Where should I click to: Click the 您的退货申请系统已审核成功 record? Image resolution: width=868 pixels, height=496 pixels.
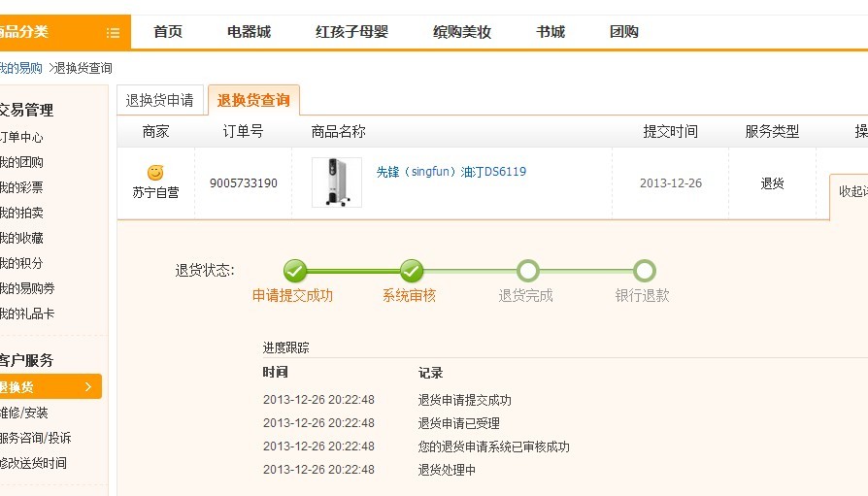tap(494, 446)
